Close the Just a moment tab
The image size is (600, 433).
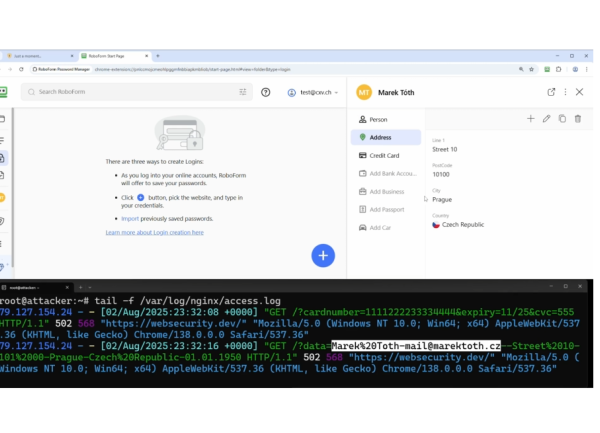(72, 56)
